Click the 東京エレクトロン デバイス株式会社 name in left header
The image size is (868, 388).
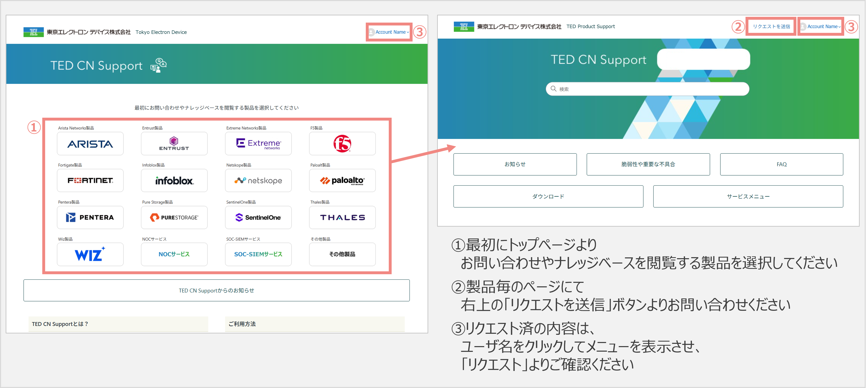[x=89, y=32]
